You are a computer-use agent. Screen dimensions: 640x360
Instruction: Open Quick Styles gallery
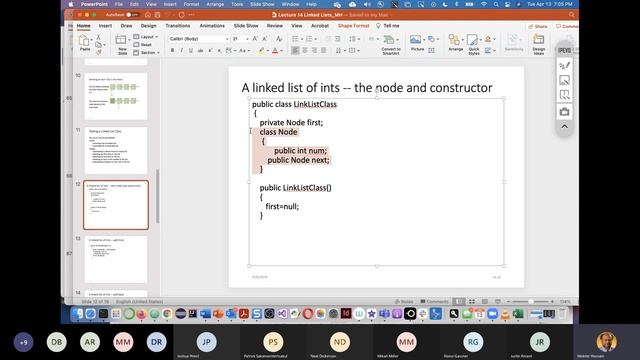point(473,44)
